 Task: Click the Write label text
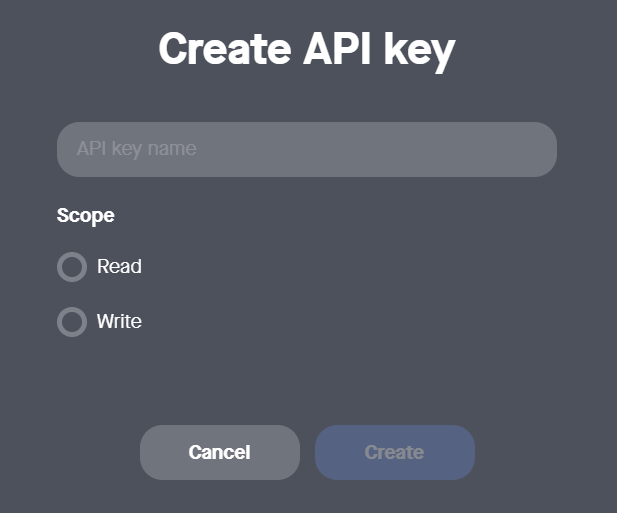pyautogui.click(x=119, y=322)
